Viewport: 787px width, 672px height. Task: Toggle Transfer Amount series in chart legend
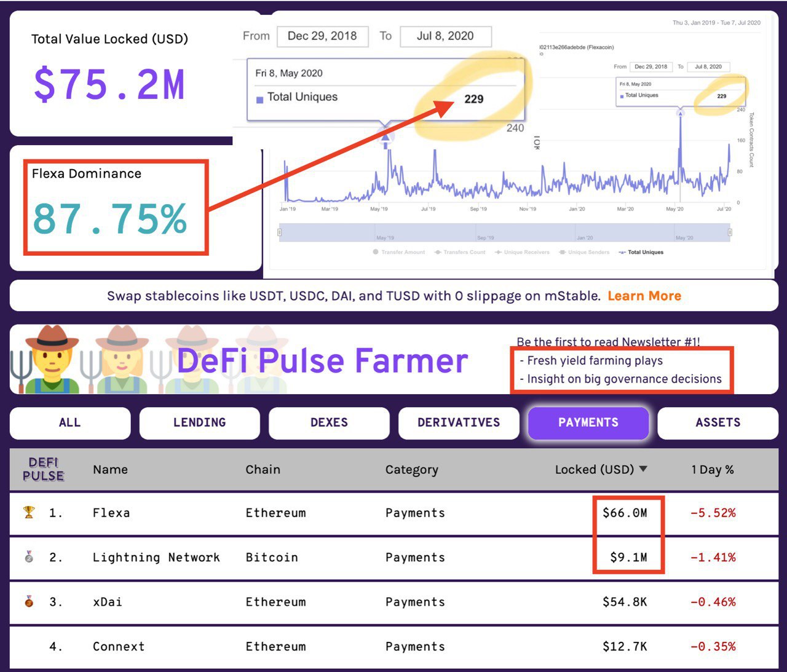coord(399,252)
